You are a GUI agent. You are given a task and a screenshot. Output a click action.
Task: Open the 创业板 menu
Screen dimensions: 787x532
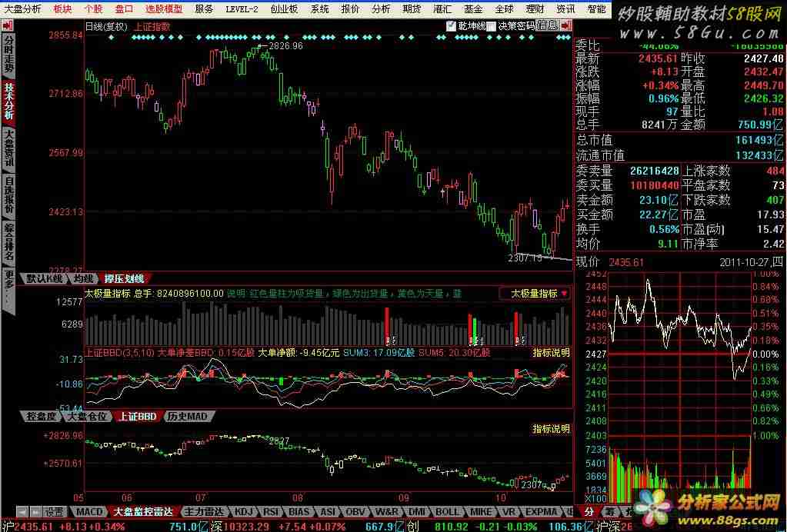coord(284,9)
